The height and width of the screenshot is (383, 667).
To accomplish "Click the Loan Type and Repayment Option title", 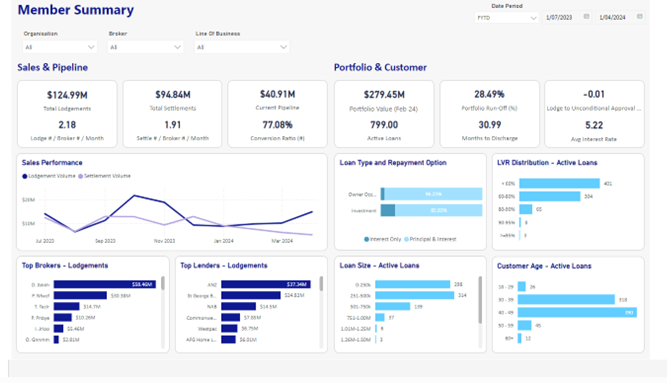I will (x=393, y=163).
